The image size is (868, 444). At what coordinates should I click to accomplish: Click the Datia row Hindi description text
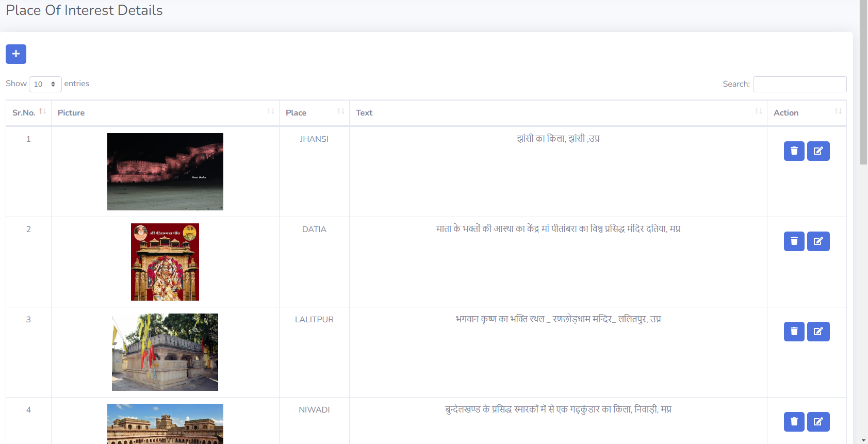pos(558,229)
